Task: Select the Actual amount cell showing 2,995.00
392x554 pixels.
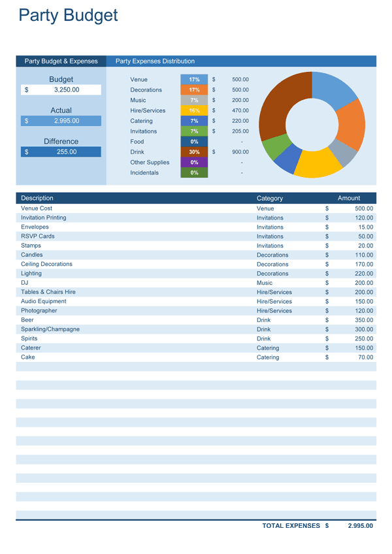Action: point(66,121)
